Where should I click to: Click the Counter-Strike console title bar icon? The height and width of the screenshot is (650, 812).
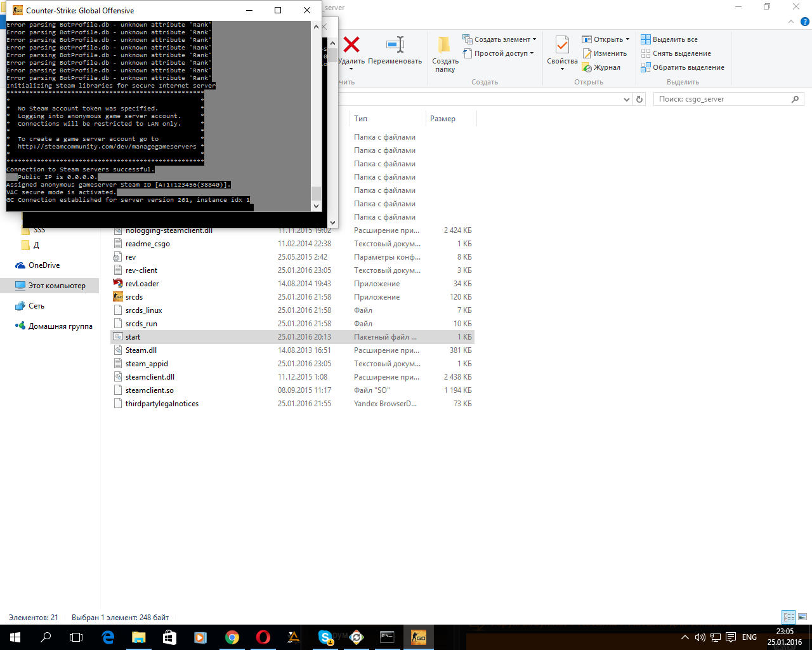(x=18, y=10)
